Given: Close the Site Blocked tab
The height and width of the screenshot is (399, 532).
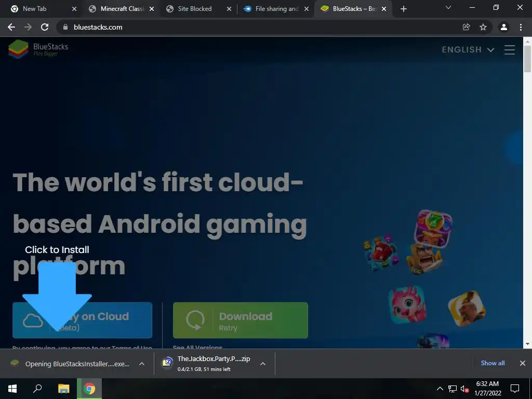Looking at the screenshot, I should 229,9.
